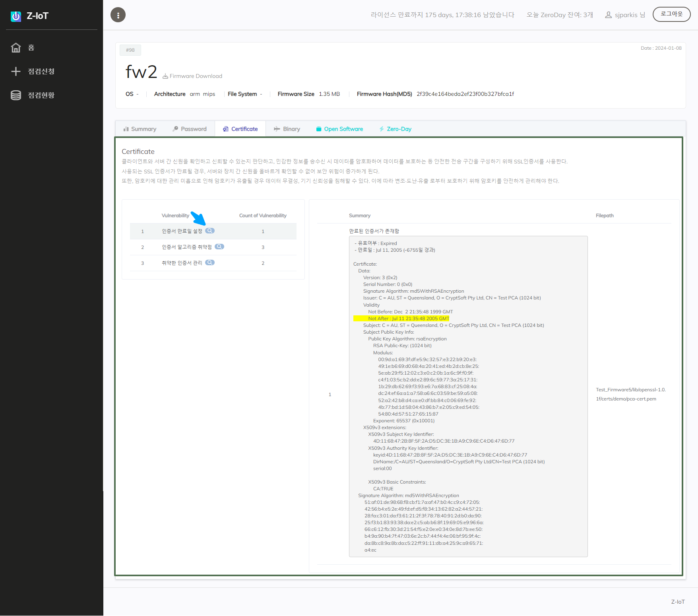Switch to the Summary tab
This screenshot has height=616, width=698.
pyautogui.click(x=140, y=129)
